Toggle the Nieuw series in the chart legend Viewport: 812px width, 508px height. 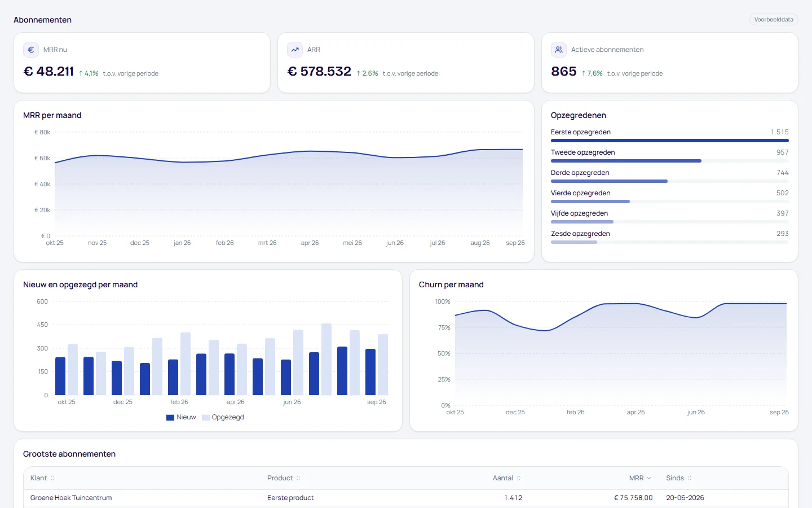[x=181, y=418]
